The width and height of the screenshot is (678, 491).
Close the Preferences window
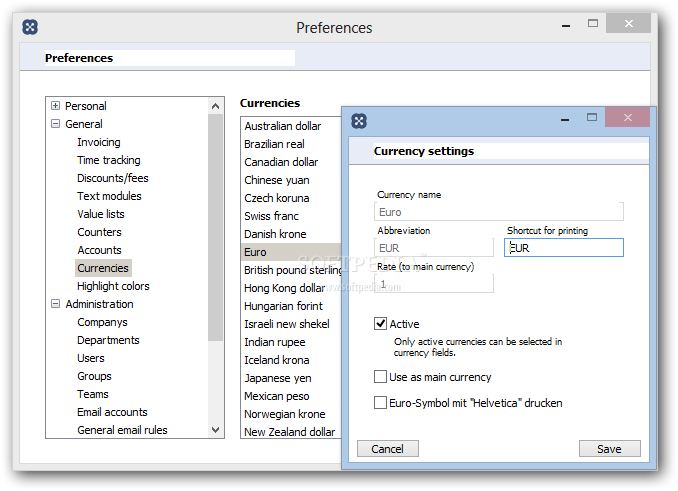click(x=628, y=23)
